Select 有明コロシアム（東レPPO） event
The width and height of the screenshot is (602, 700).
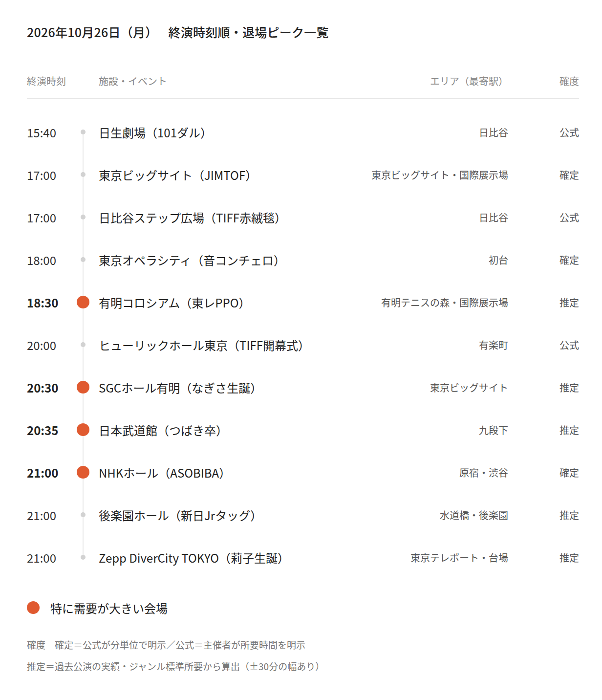coord(172,303)
